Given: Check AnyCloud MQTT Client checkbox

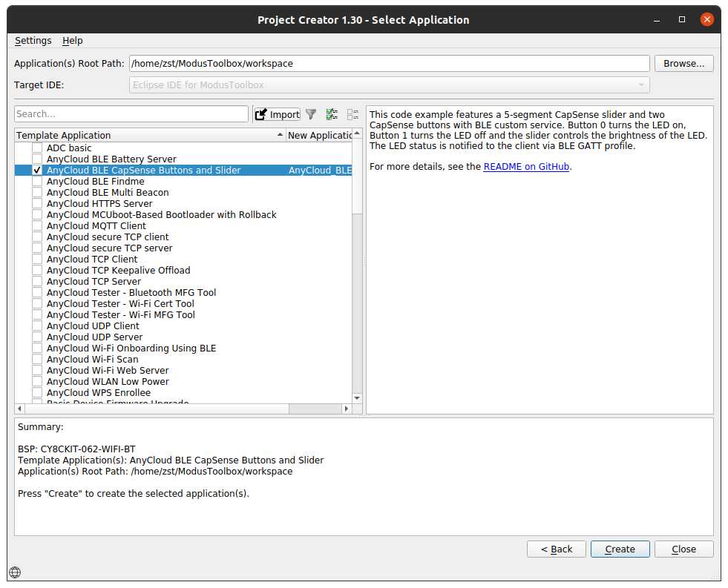Looking at the screenshot, I should coord(37,226).
